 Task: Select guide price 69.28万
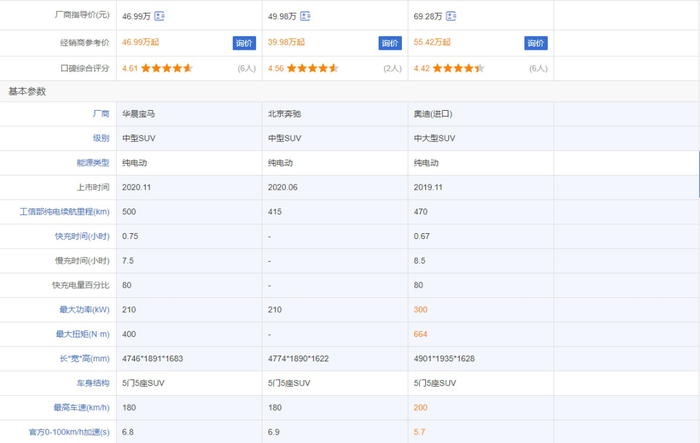coord(428,17)
